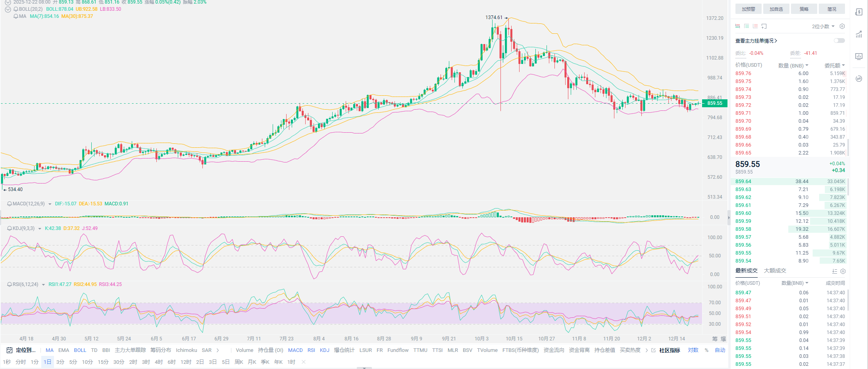Switch to the 大额成交 tab
The image size is (868, 369).
point(775,270)
